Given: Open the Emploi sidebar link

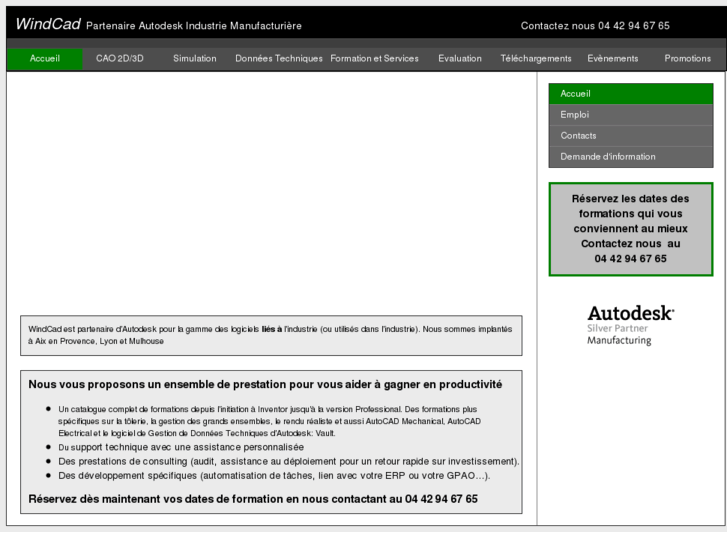Looking at the screenshot, I should click(631, 115).
